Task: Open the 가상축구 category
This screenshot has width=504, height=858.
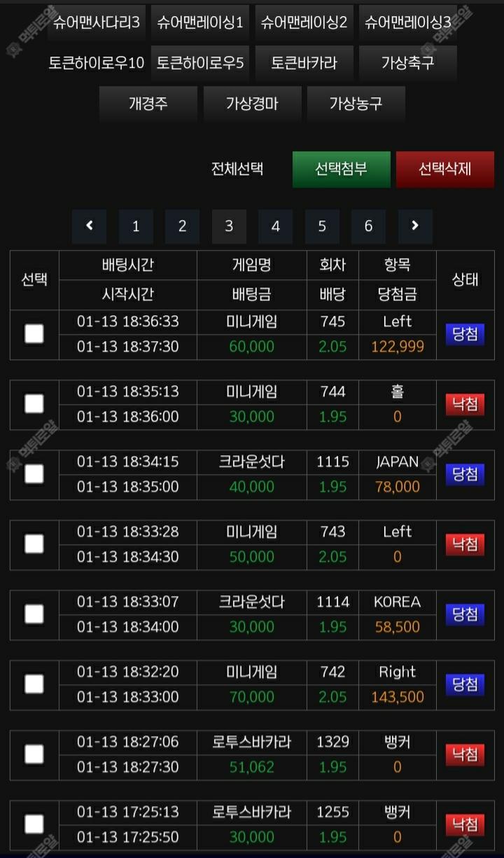Action: (x=408, y=63)
